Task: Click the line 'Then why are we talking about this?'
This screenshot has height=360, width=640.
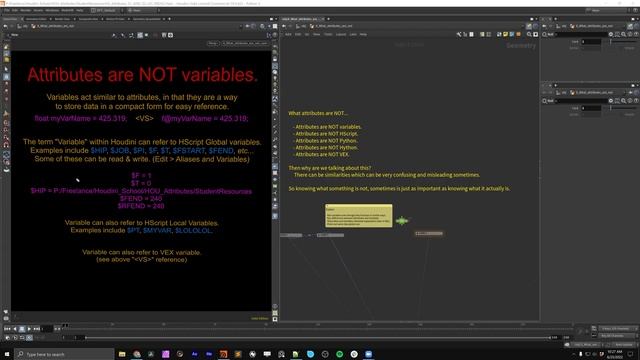Action: (330, 168)
